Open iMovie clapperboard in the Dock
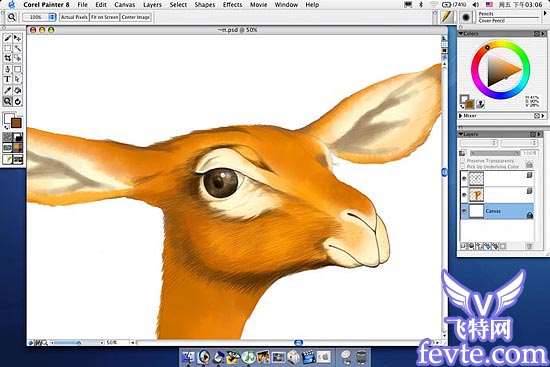550x367 pixels. click(309, 357)
